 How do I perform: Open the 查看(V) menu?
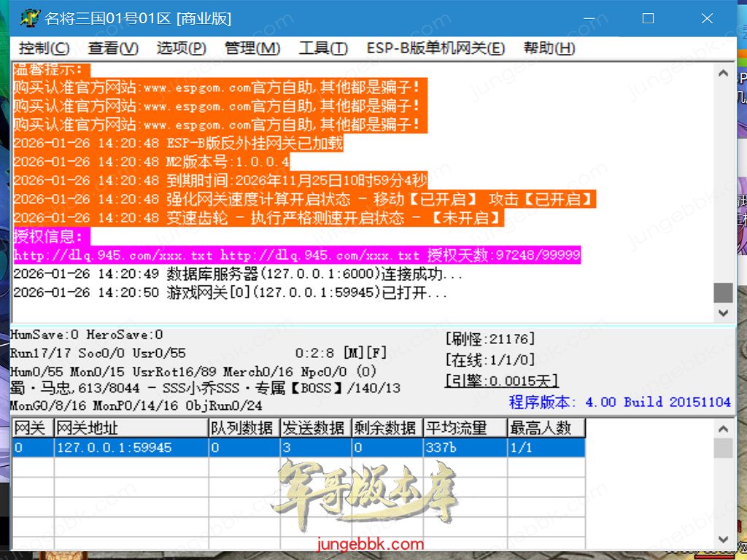113,48
